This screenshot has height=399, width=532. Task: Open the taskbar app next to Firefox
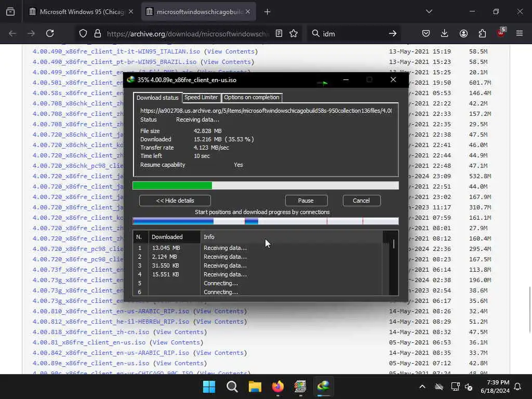(x=301, y=387)
